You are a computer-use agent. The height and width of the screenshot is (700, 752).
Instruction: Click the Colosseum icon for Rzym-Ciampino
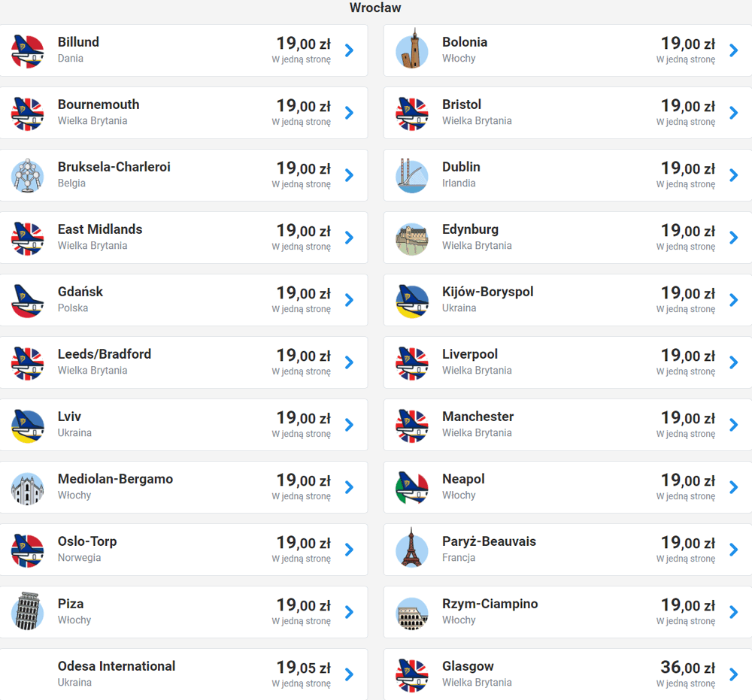(x=411, y=612)
